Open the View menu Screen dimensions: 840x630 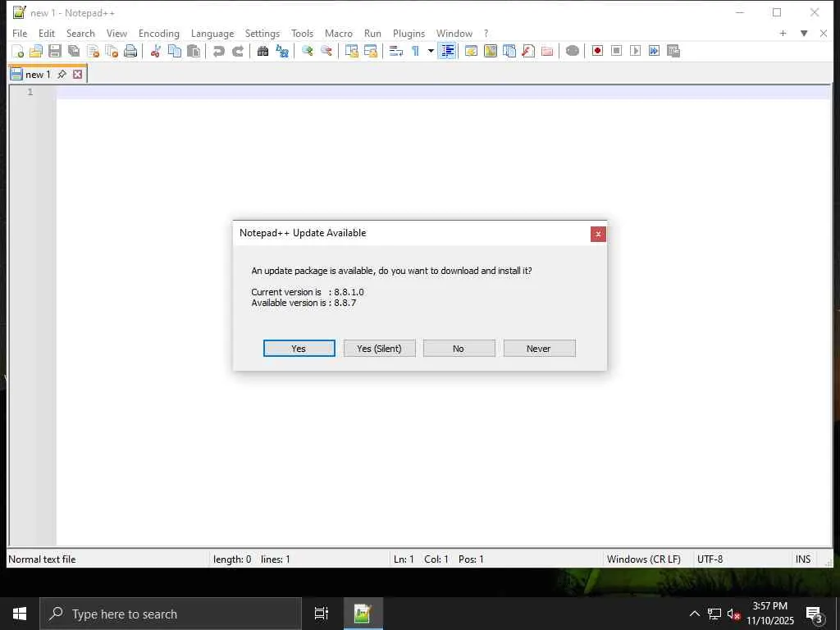pos(116,33)
